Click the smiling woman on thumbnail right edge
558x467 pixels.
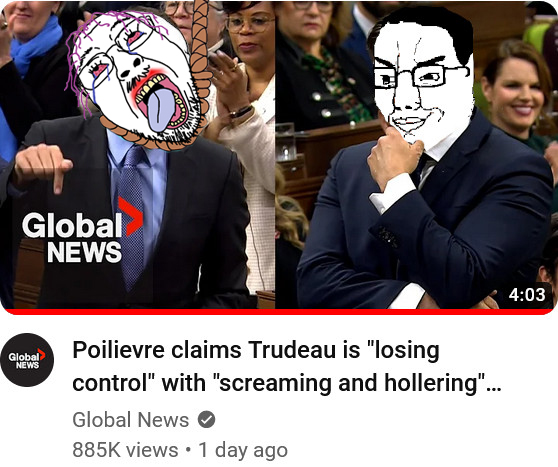pos(517,93)
